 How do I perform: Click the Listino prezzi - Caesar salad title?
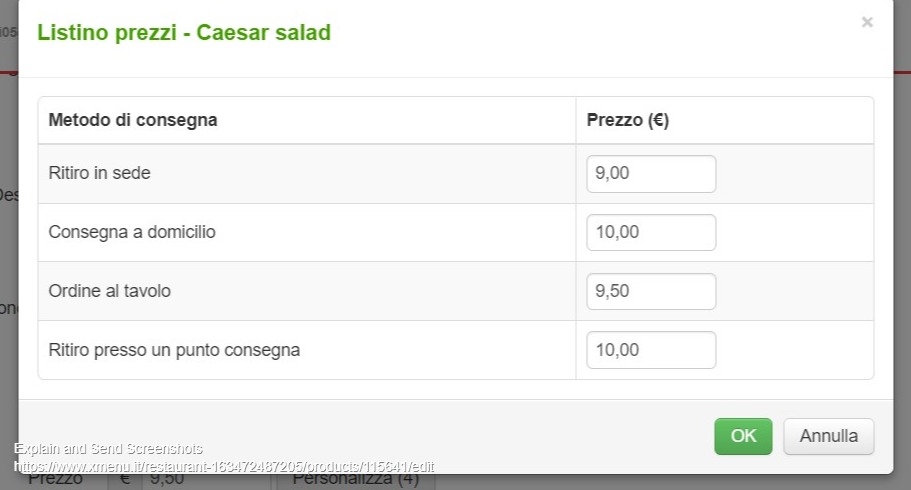(x=184, y=33)
